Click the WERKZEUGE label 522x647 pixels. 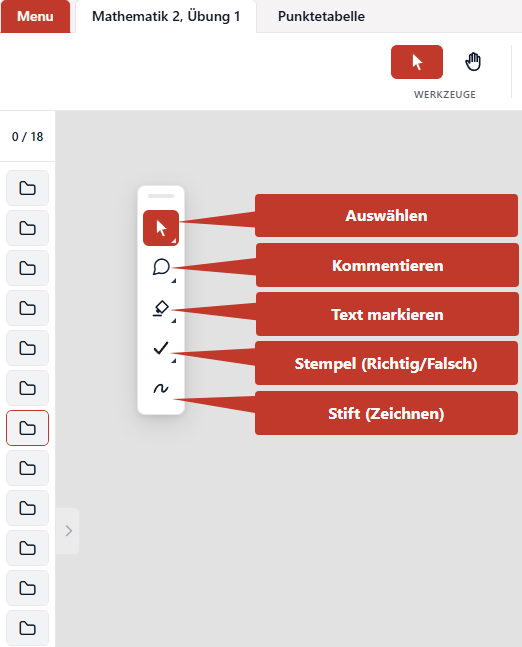445,94
